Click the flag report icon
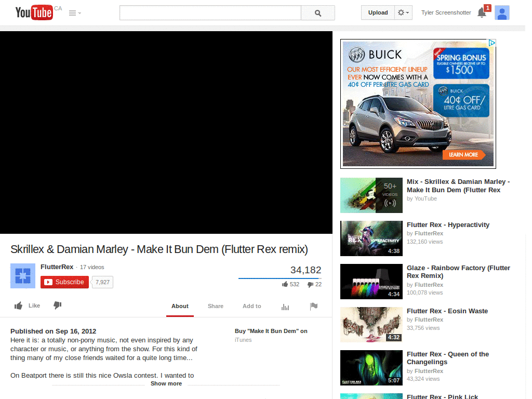The height and width of the screenshot is (399, 532). pos(314,307)
